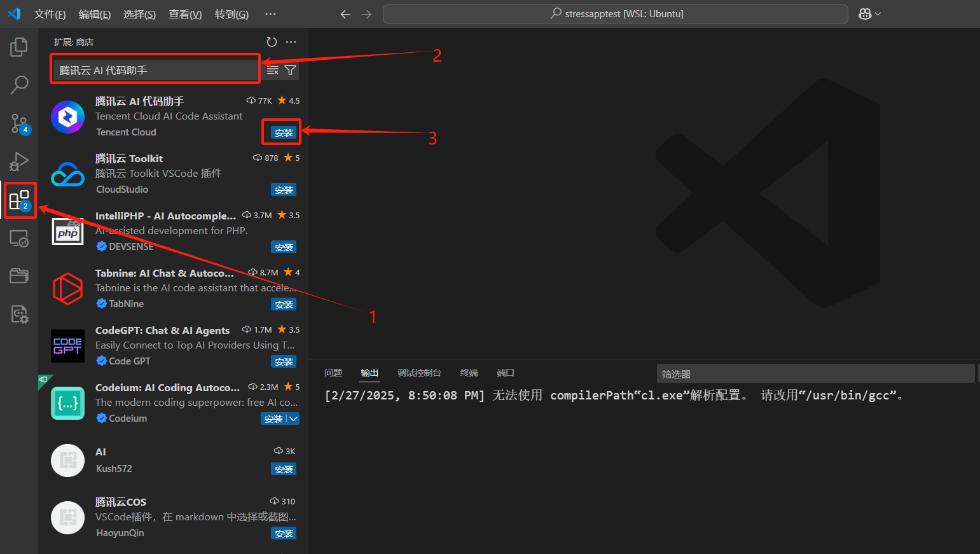The width and height of the screenshot is (980, 554).
Task: Open Tabnine: AI Chat & Autoco... title
Action: tap(165, 273)
